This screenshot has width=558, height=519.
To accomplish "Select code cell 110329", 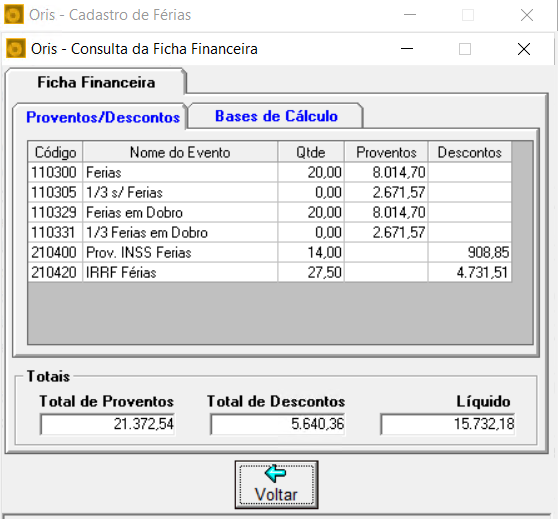I will tap(56, 213).
